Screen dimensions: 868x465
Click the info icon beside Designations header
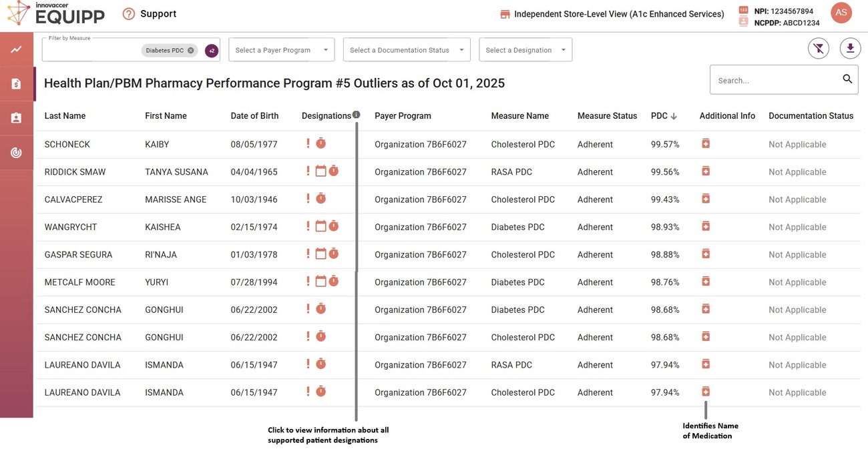point(356,114)
